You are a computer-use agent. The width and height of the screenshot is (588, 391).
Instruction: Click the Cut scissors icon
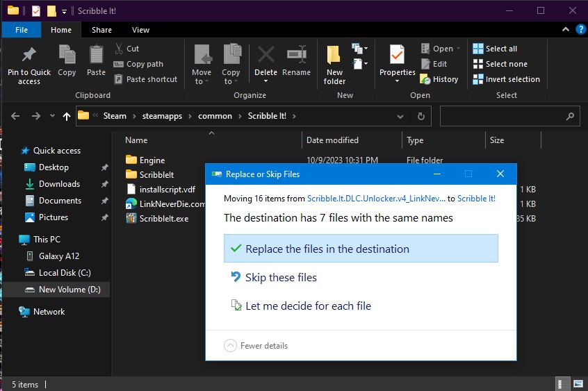119,49
